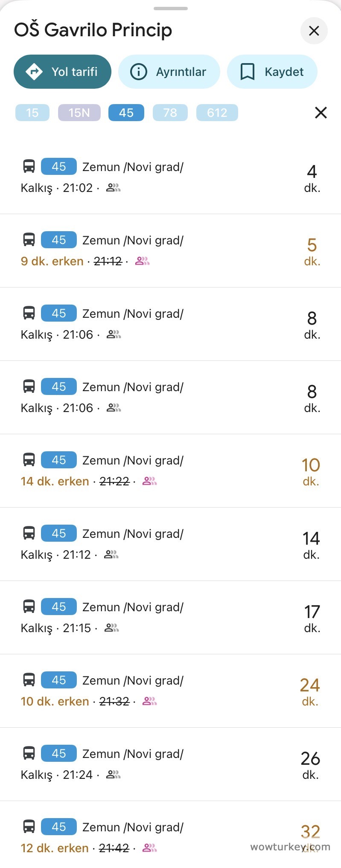Open the Kalkış 21:15 departure entry
The image size is (341, 868).
171,618
